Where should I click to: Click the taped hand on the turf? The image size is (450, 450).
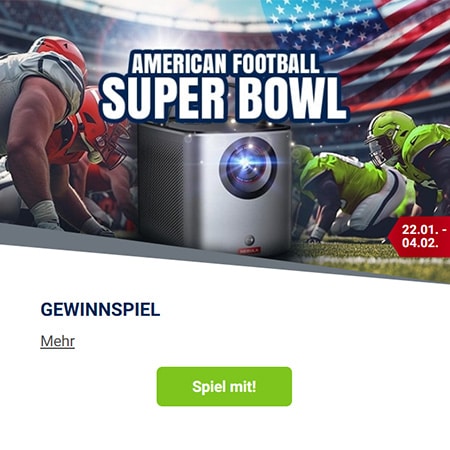click(45, 215)
